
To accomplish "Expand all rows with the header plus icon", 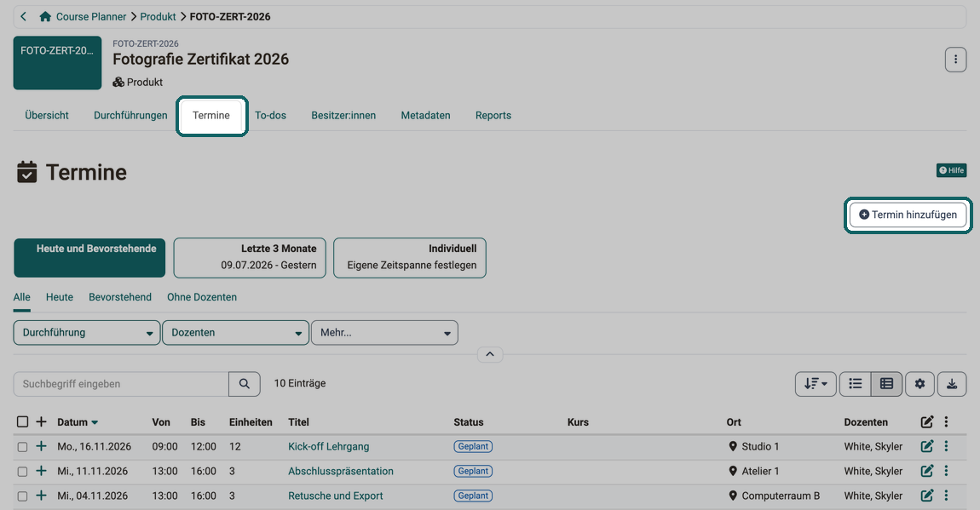I will pyautogui.click(x=41, y=422).
